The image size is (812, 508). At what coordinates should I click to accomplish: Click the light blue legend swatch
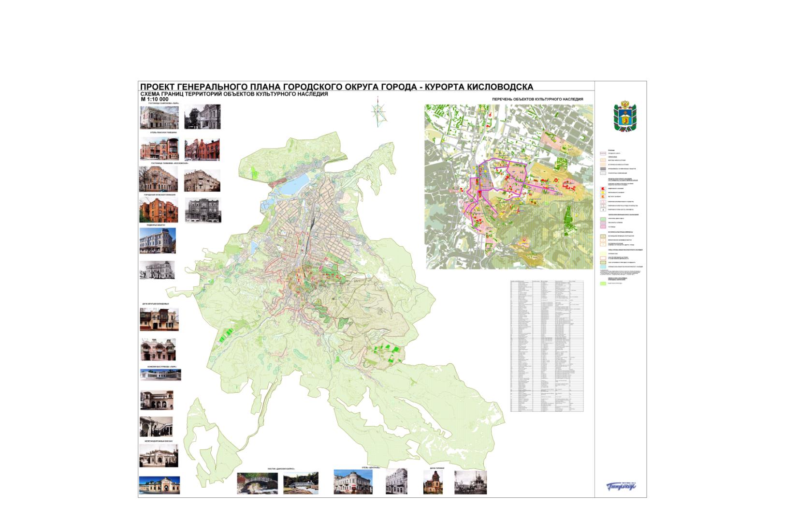(602, 267)
